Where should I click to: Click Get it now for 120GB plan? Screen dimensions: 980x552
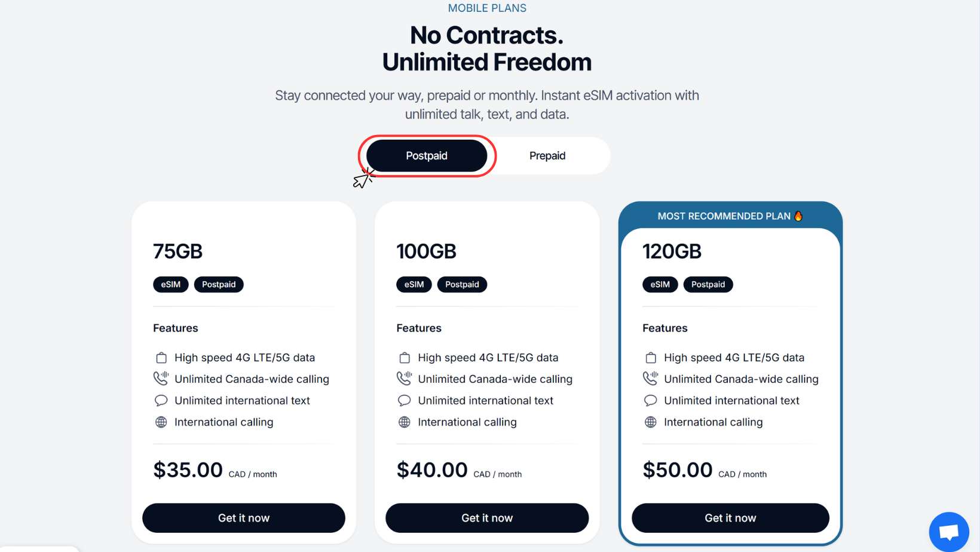click(730, 518)
